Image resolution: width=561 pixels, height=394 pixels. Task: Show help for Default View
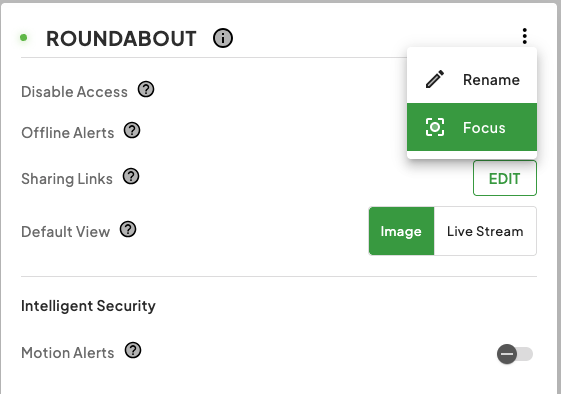pyautogui.click(x=128, y=229)
